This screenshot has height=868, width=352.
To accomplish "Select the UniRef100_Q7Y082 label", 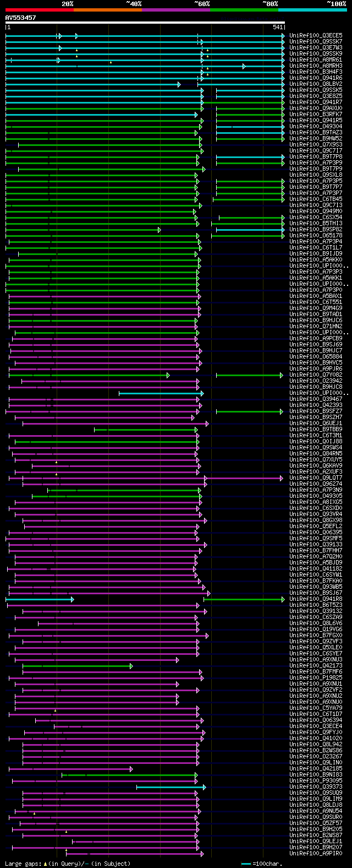I will tap(316, 375).
